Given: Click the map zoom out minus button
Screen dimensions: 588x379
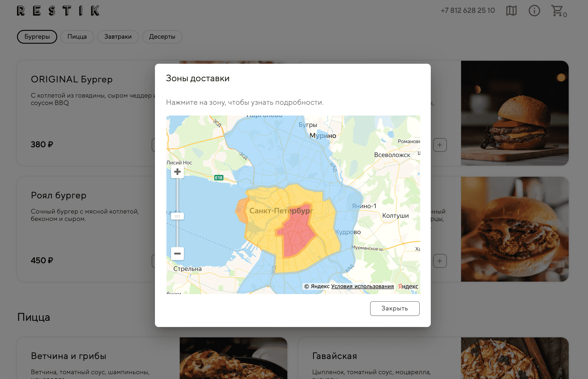Looking at the screenshot, I should click(177, 253).
